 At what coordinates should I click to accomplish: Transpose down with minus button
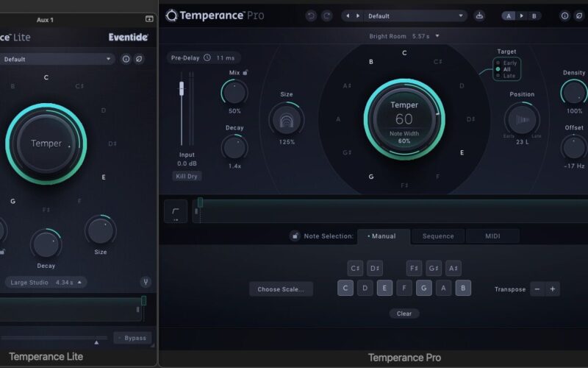click(x=537, y=289)
